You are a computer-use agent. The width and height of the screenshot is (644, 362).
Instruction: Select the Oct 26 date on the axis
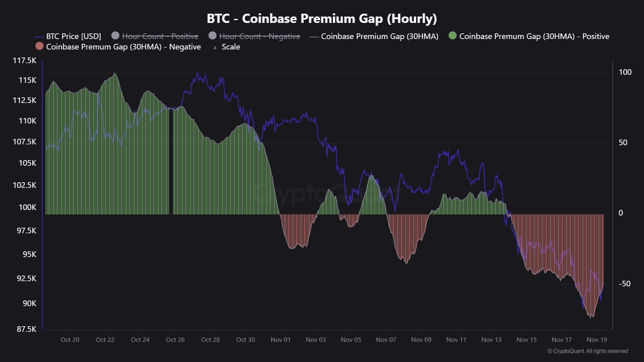click(x=175, y=340)
